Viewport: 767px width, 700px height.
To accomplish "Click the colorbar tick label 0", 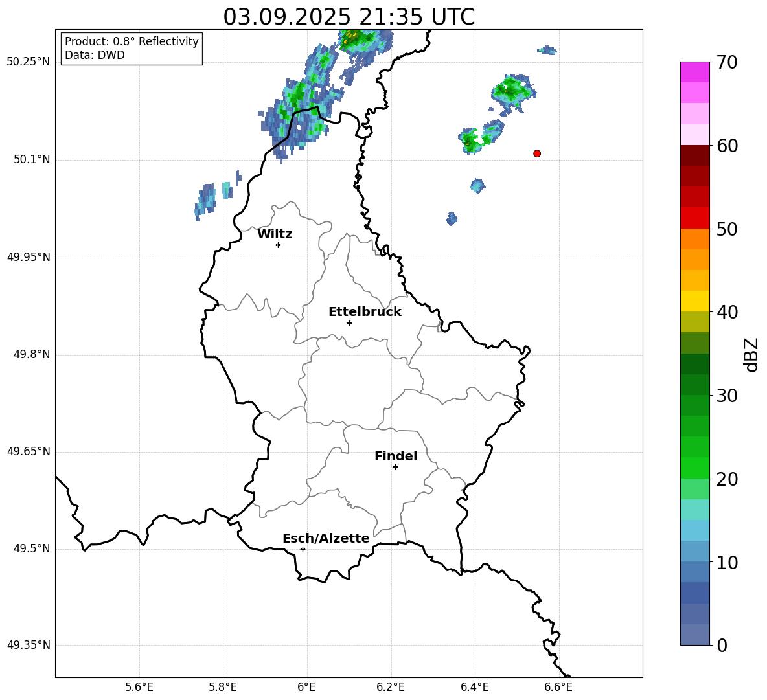I will 722,645.
